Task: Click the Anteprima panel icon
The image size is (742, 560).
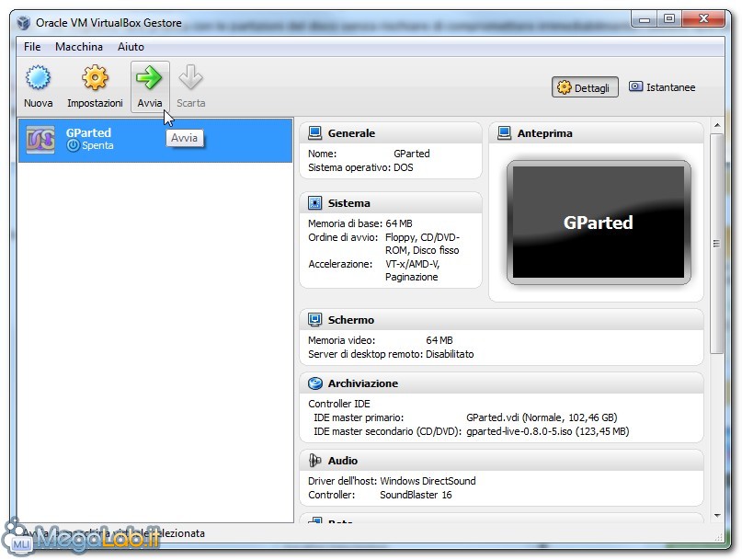Action: pyautogui.click(x=504, y=133)
